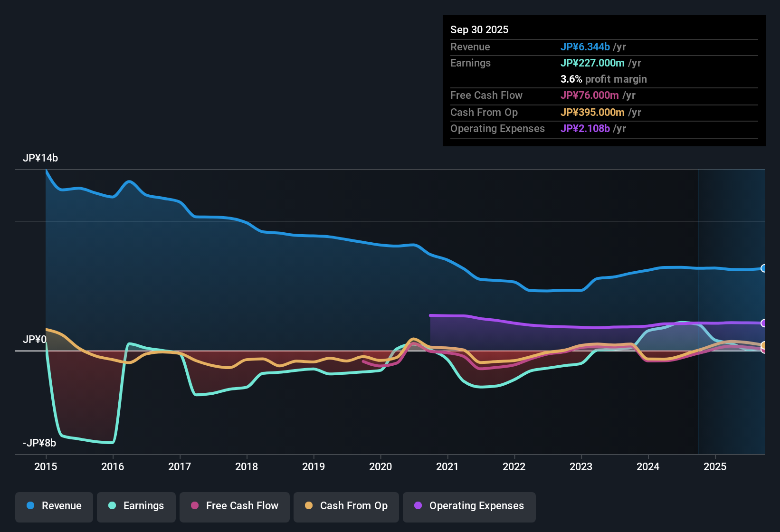Toggle the Earnings series visibility
The image size is (780, 532).
click(x=136, y=506)
